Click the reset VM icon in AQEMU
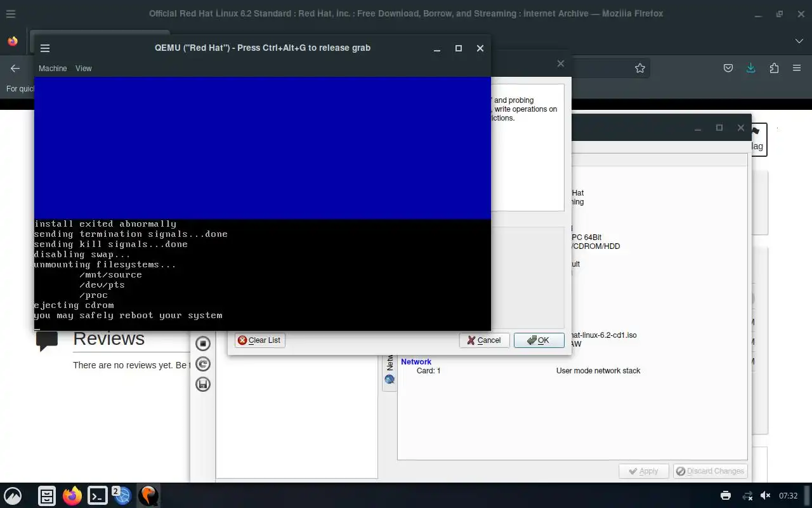 click(203, 364)
